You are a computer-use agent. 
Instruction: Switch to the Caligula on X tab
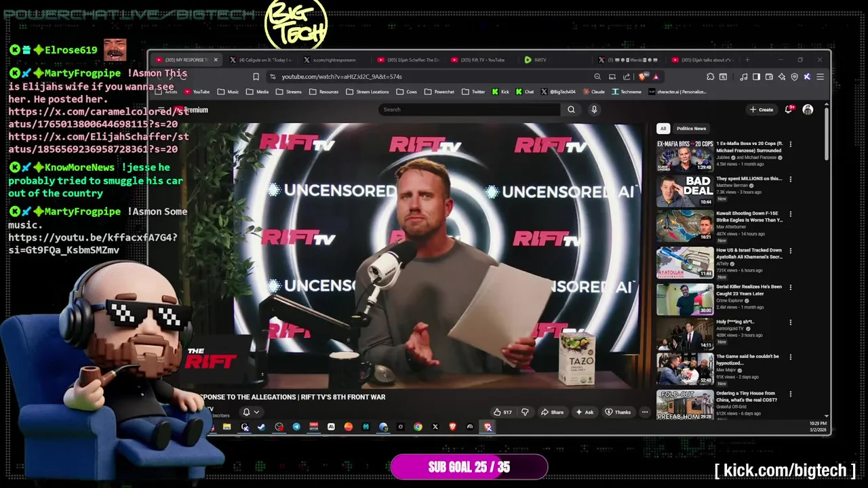(261, 60)
